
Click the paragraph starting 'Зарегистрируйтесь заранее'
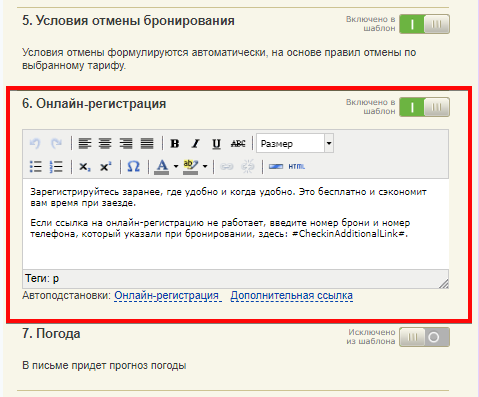228,197
